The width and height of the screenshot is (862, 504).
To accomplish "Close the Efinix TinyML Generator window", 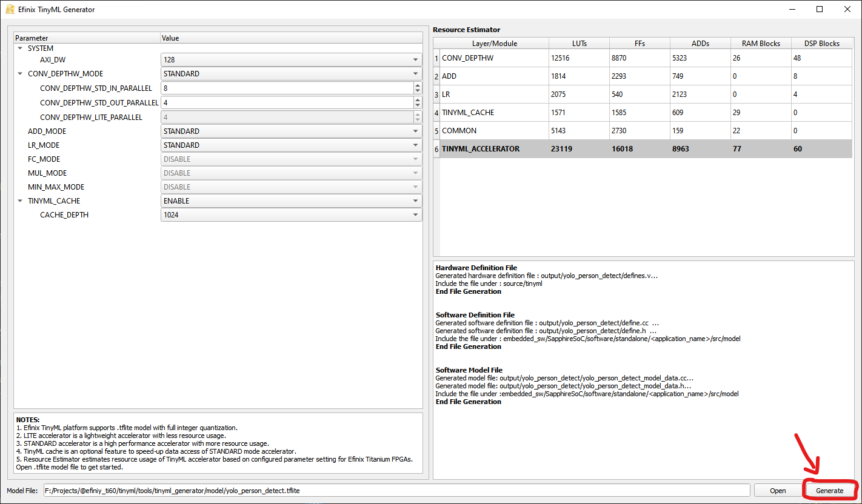I will [847, 10].
